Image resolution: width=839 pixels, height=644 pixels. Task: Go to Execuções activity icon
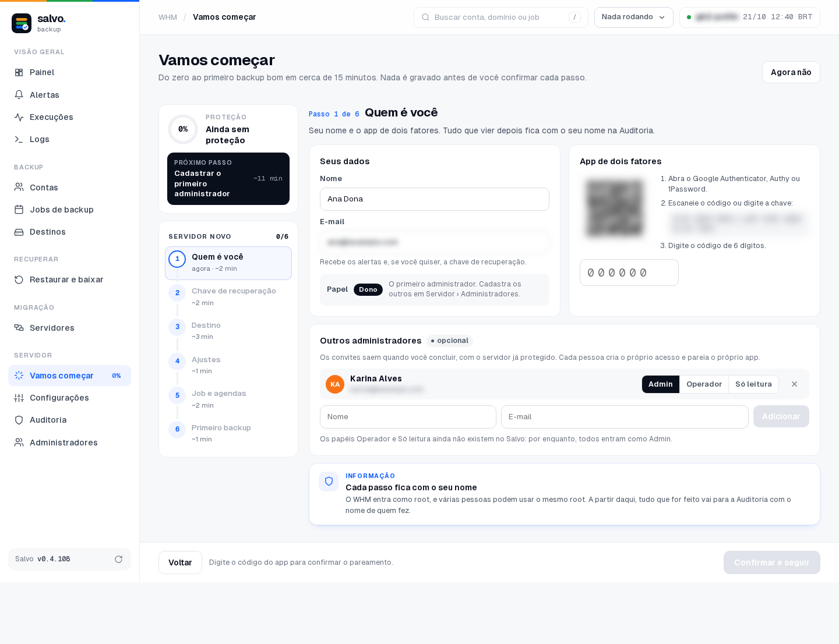[x=19, y=117]
